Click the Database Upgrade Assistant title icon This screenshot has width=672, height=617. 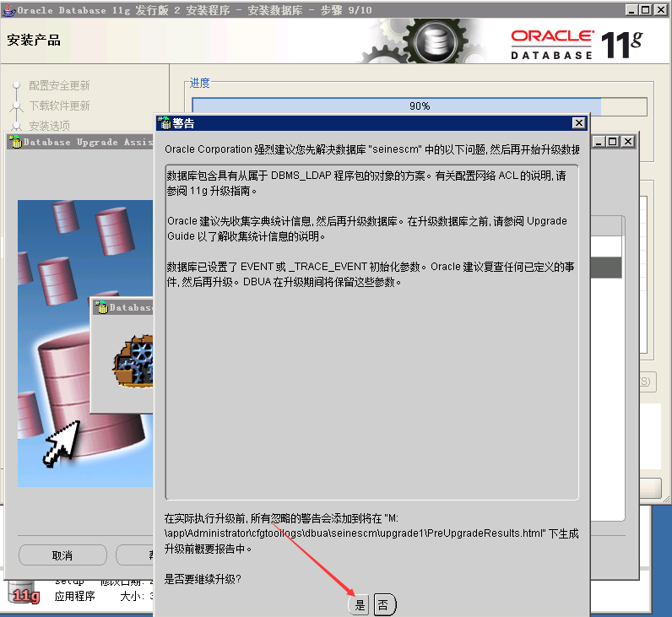(16, 142)
